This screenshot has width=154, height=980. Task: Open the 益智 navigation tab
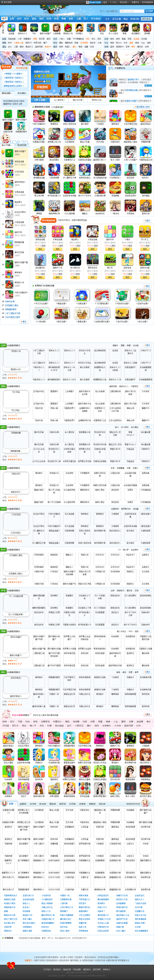point(11,19)
